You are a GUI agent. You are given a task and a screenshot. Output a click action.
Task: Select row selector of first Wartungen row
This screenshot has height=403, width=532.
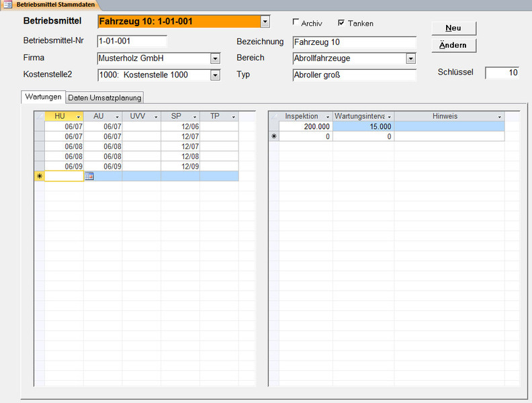pyautogui.click(x=40, y=126)
